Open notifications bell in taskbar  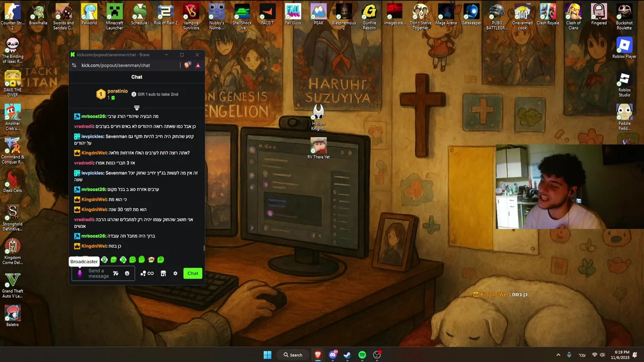tap(635, 355)
